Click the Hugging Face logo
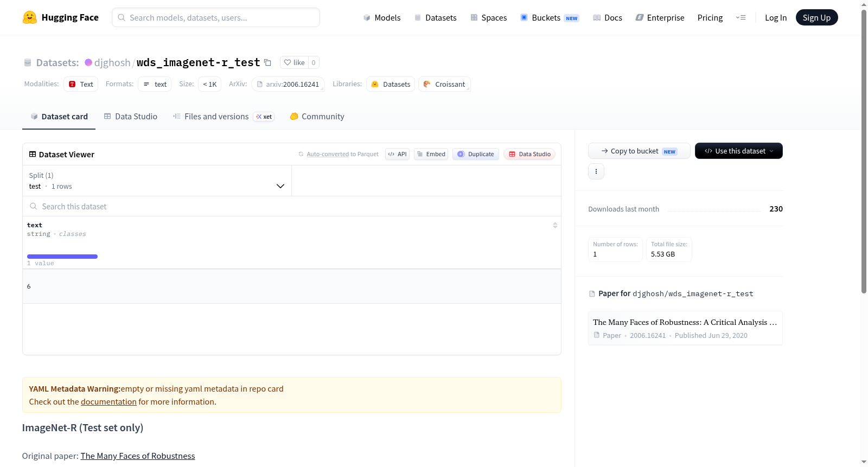Screen dimensions: 868x467 pos(60,17)
